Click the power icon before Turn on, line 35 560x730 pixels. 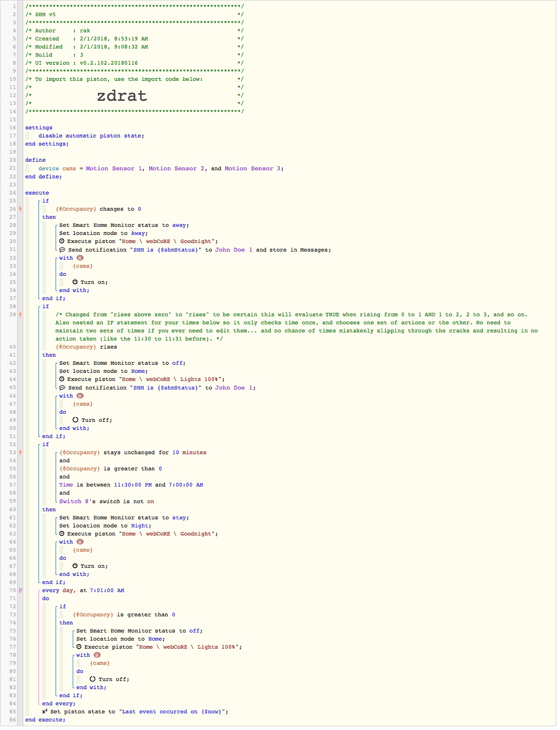pyautogui.click(x=75, y=282)
